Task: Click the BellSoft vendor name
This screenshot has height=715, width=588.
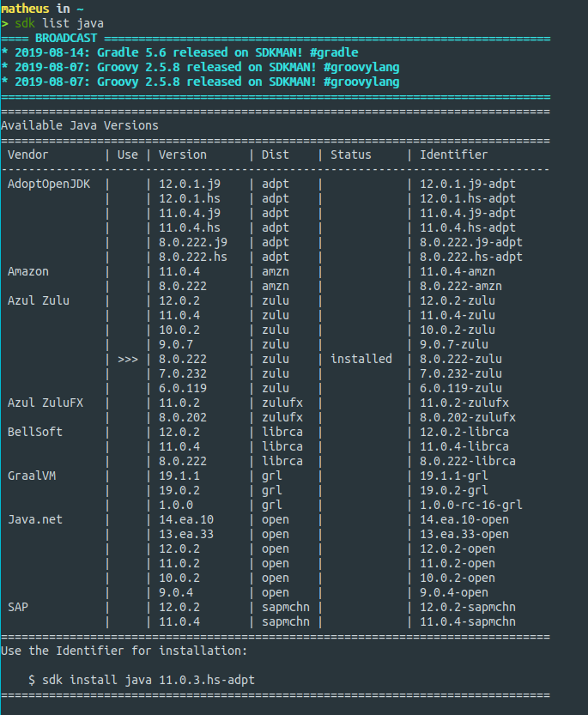Action: pyautogui.click(x=34, y=432)
